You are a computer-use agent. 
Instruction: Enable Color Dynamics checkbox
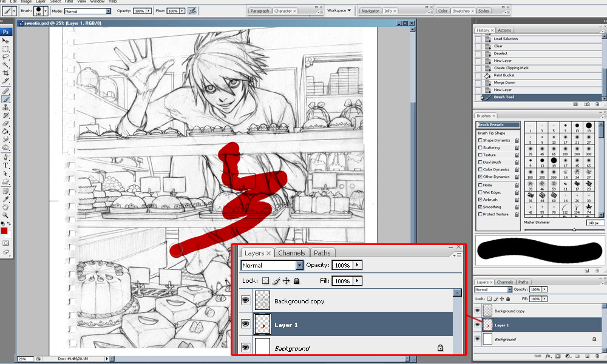coord(480,169)
